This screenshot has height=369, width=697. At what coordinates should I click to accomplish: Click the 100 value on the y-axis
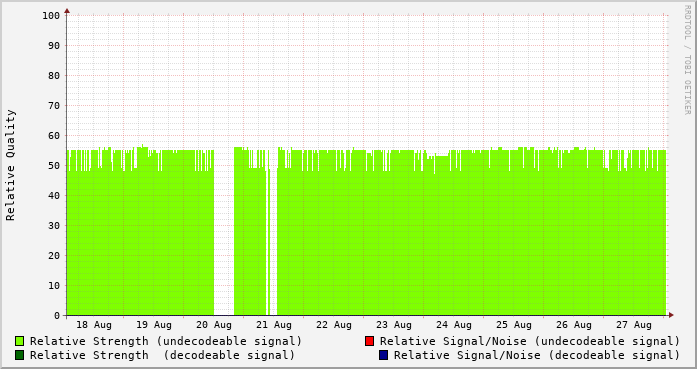(51, 16)
